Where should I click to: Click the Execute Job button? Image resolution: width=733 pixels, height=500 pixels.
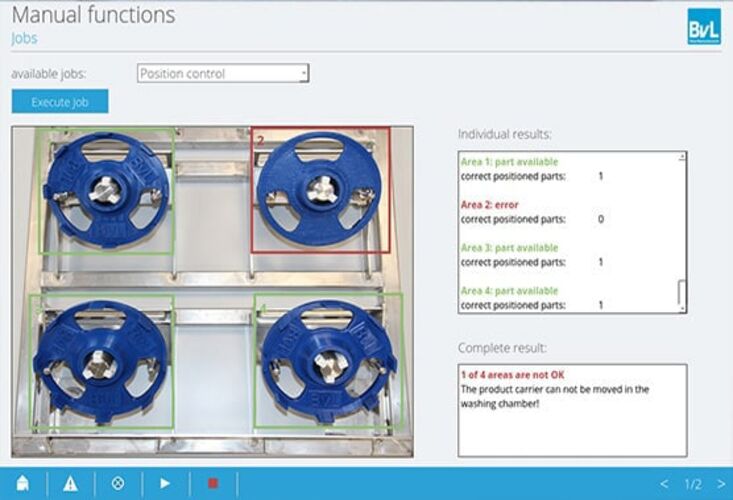pyautogui.click(x=60, y=102)
